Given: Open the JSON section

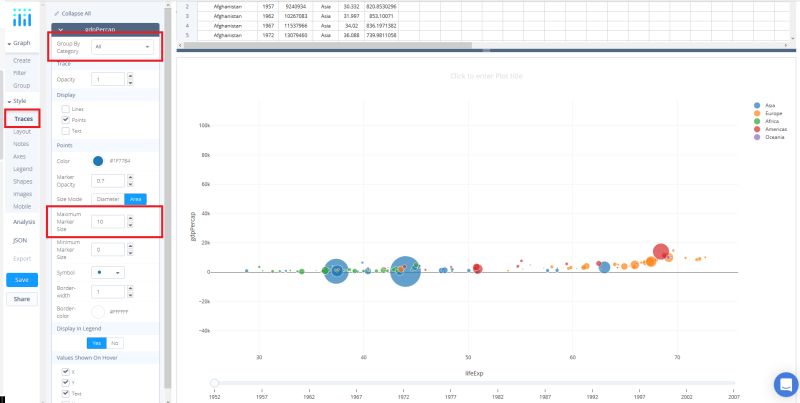Looking at the screenshot, I should (20, 240).
